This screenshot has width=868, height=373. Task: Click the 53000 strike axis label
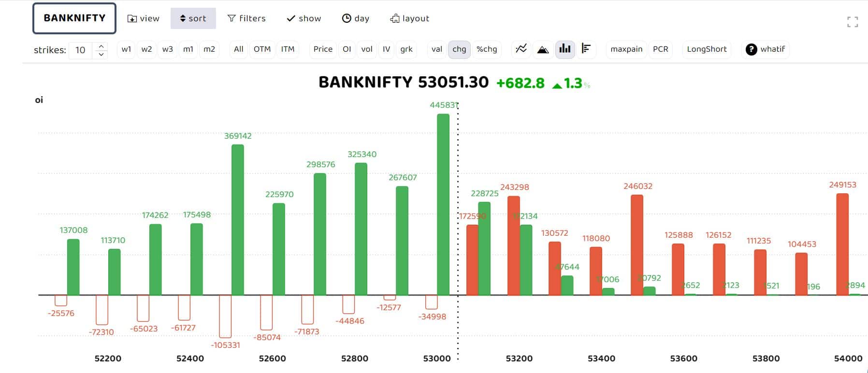pyautogui.click(x=437, y=359)
